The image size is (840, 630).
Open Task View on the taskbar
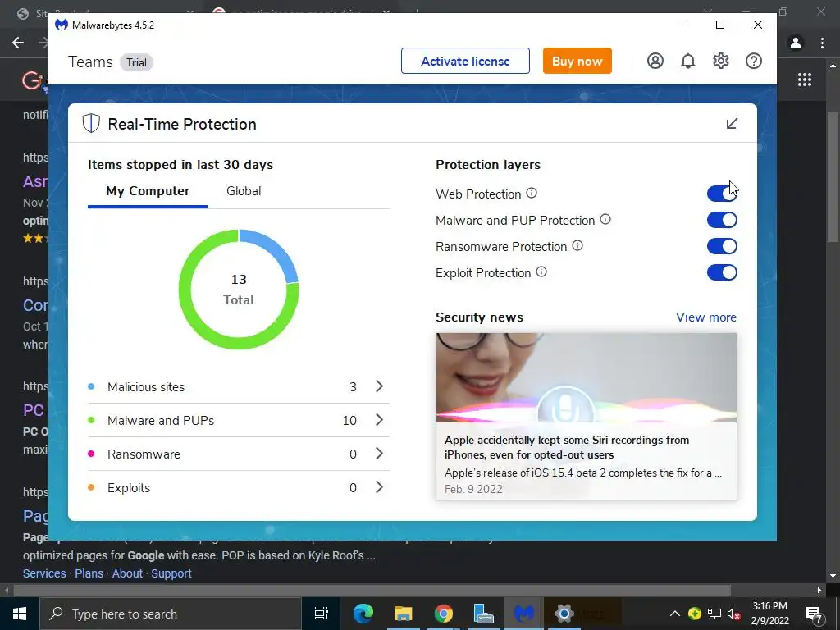click(321, 614)
